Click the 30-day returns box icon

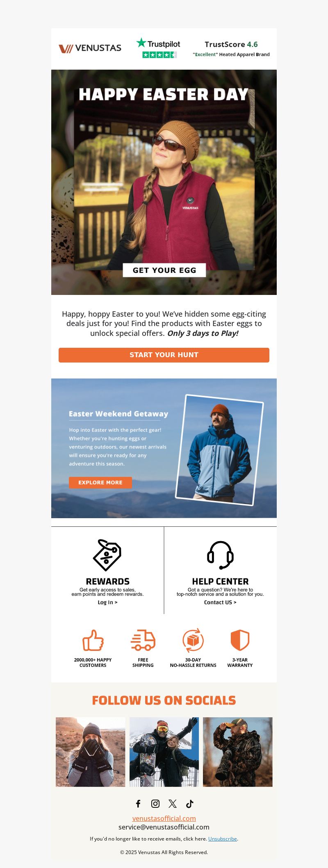[193, 640]
